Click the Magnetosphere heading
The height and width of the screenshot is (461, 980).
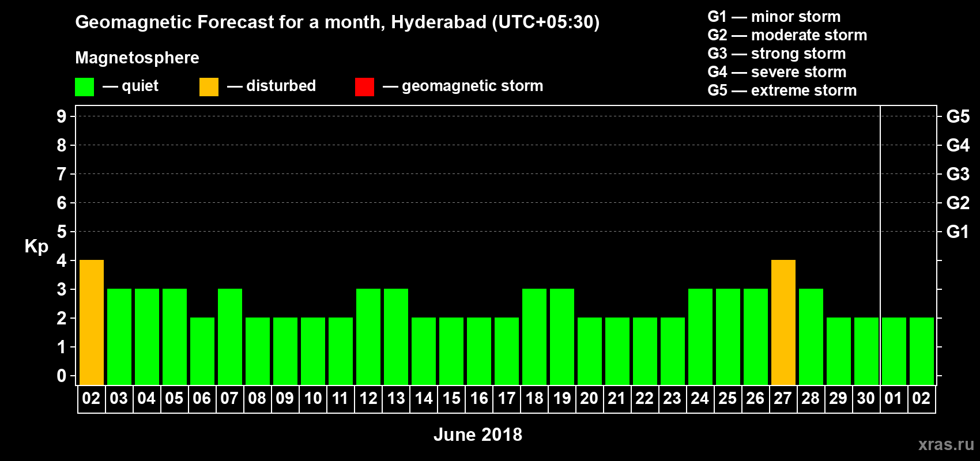(137, 58)
